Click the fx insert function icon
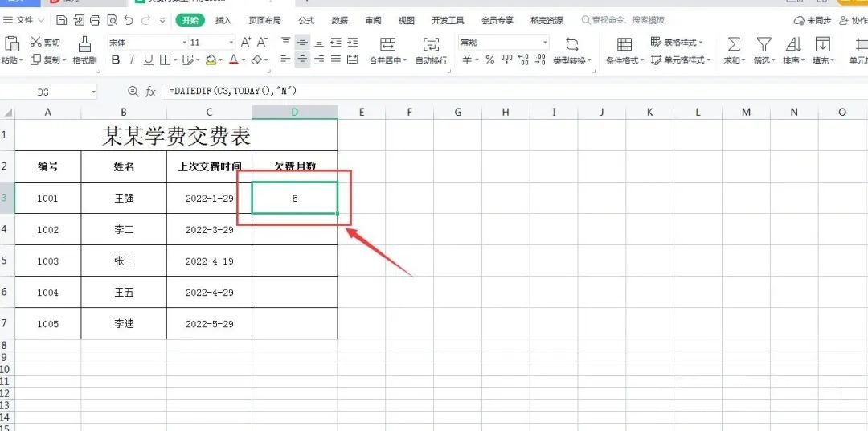The height and width of the screenshot is (431, 868). point(150,92)
